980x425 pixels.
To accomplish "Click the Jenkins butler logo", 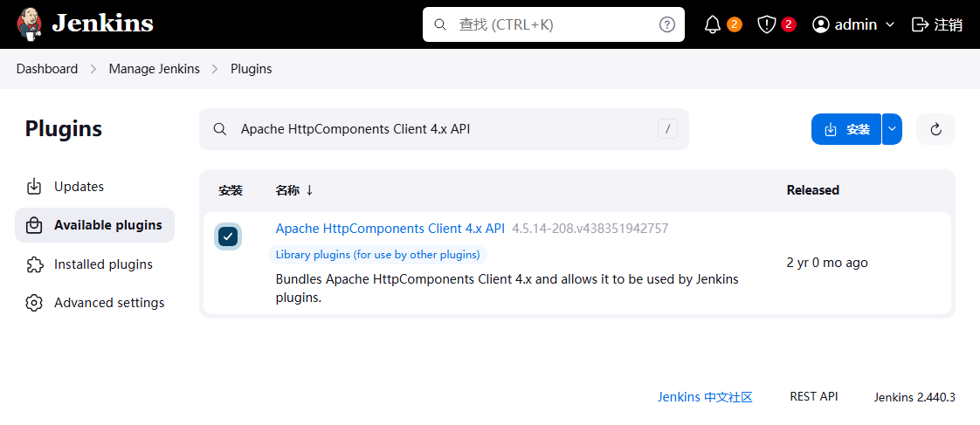I will point(30,24).
